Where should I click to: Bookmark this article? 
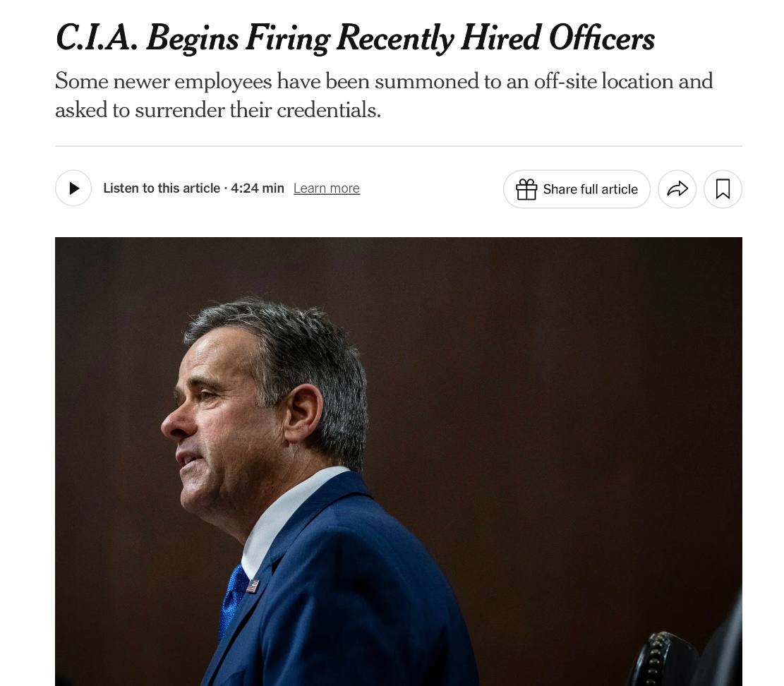pyautogui.click(x=723, y=189)
